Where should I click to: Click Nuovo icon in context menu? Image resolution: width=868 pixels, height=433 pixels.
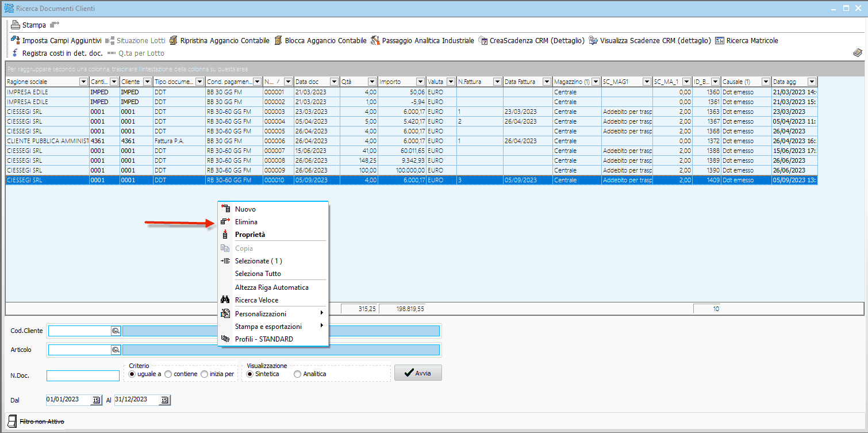click(225, 209)
